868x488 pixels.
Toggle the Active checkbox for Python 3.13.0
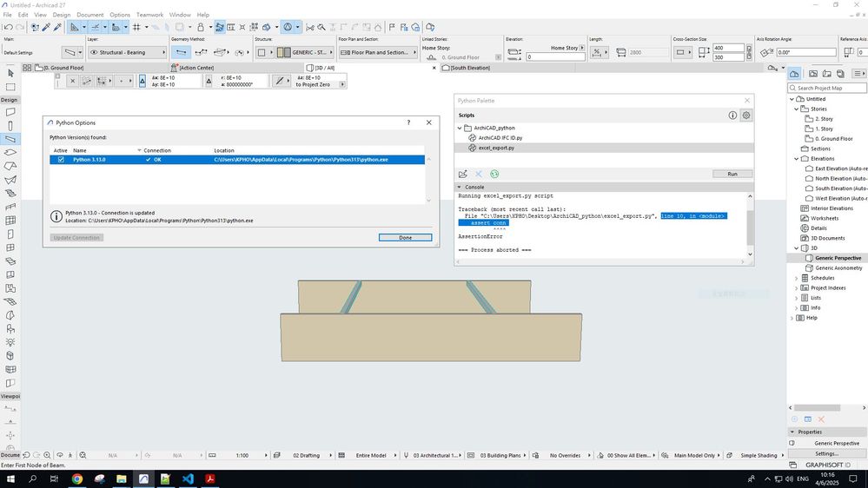click(x=60, y=160)
